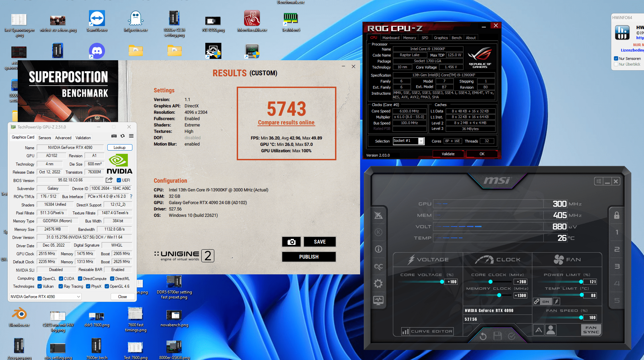Click the SAVE button in Superposition
644x360 pixels.
click(x=320, y=242)
